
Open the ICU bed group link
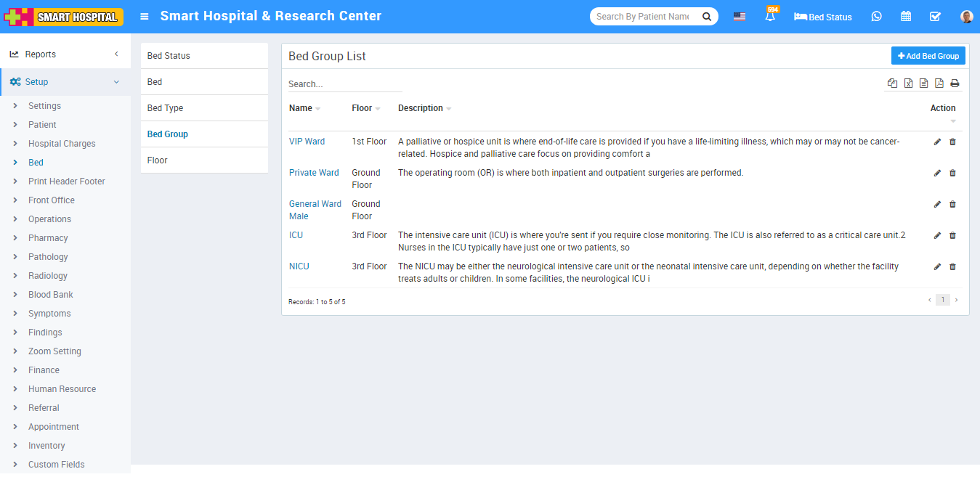click(296, 235)
